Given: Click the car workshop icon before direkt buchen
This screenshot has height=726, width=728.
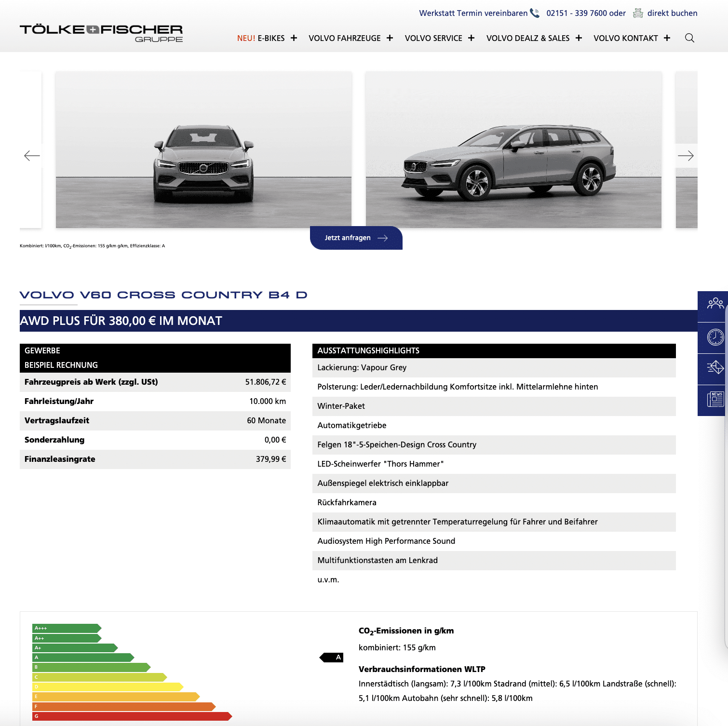Looking at the screenshot, I should pos(638,13).
